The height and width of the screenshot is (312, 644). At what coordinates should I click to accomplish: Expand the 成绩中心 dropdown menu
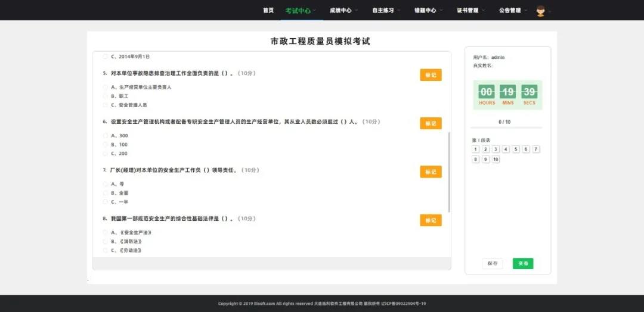pos(344,10)
